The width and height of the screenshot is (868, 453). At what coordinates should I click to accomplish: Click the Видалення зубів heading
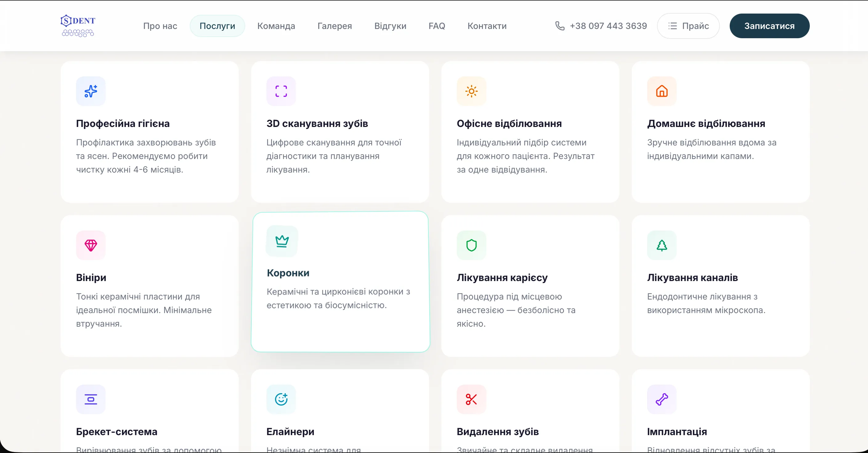[x=498, y=432]
